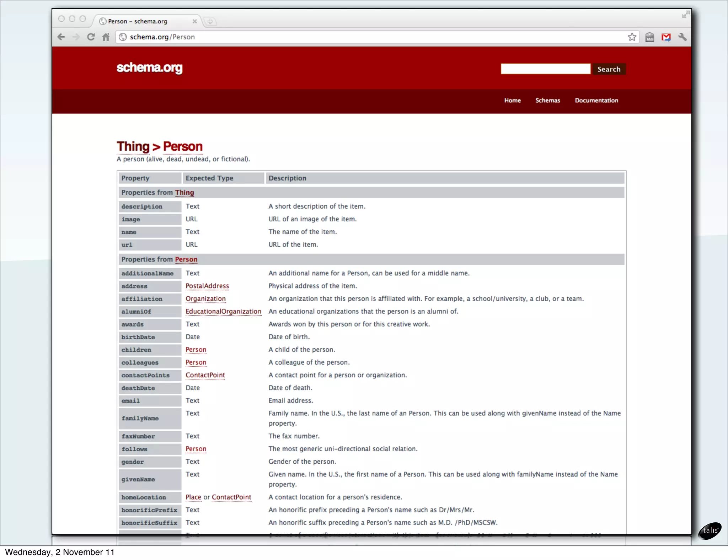This screenshot has height=560, width=728.
Task: Click the browser forward arrow
Action: 76,37
